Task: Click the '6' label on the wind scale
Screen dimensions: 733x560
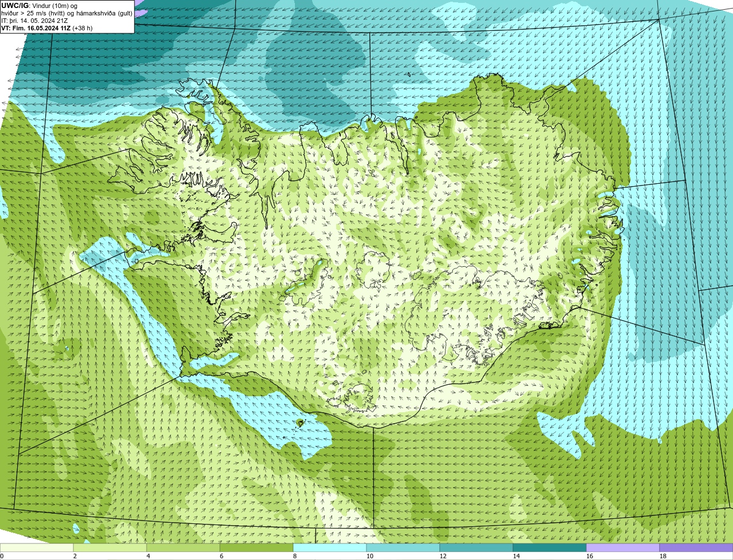Action: click(x=222, y=556)
